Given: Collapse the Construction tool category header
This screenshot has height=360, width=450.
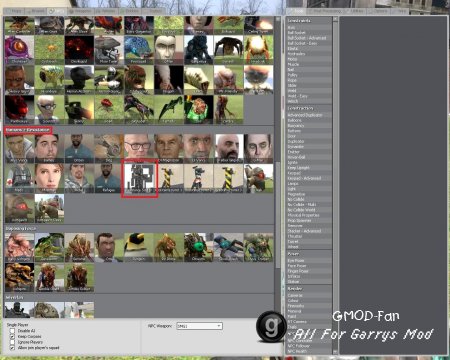Looking at the screenshot, I should click(309, 108).
